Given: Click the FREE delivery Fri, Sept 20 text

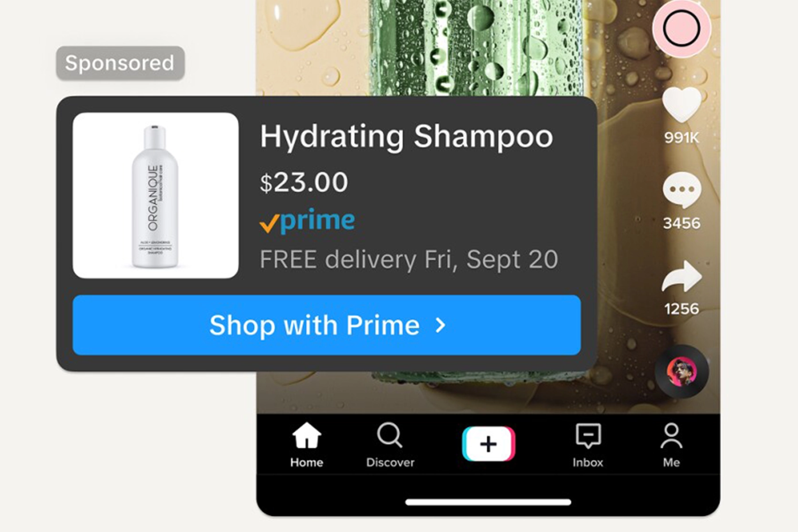Looking at the screenshot, I should click(x=409, y=259).
